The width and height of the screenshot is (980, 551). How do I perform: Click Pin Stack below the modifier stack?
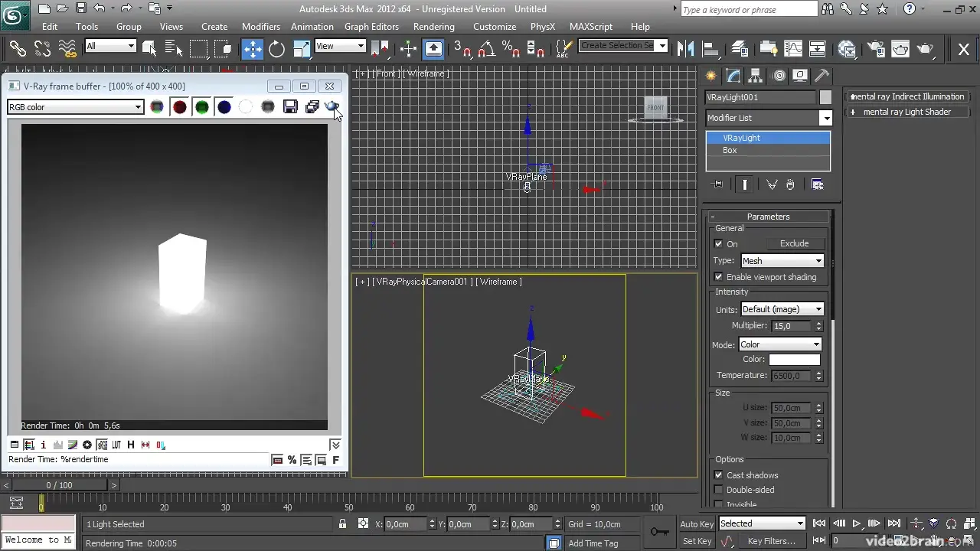(x=717, y=184)
